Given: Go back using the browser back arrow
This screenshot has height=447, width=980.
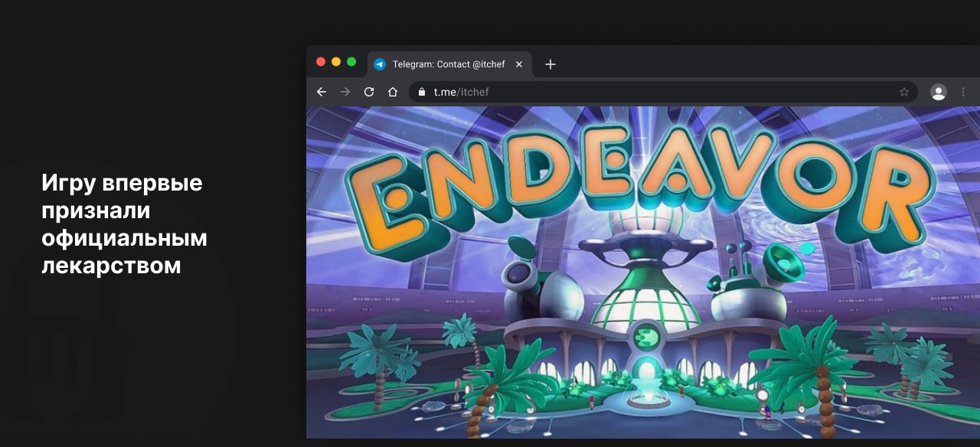Looking at the screenshot, I should coord(322,92).
